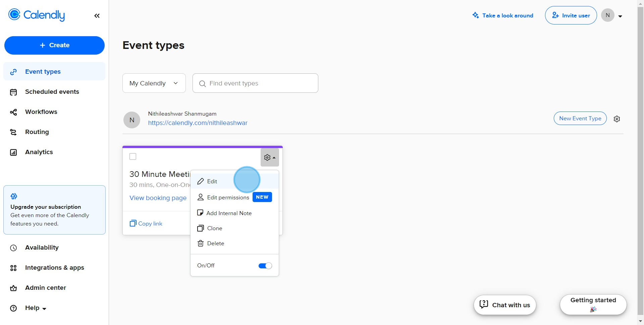Click the Copy link icon

[133, 223]
